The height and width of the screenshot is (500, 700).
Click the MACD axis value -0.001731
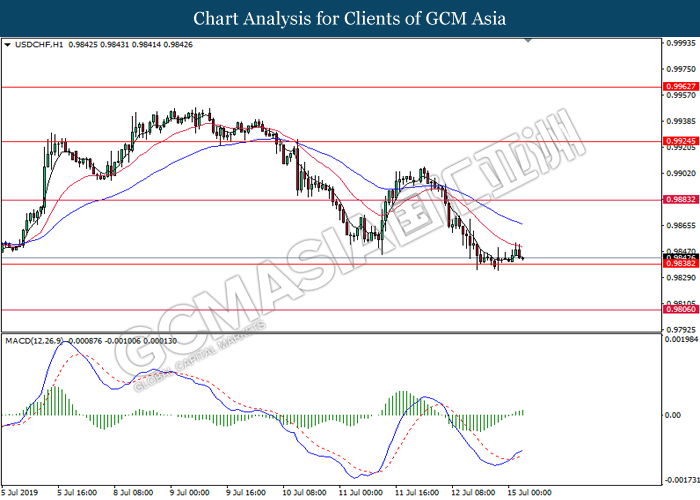[x=682, y=480]
